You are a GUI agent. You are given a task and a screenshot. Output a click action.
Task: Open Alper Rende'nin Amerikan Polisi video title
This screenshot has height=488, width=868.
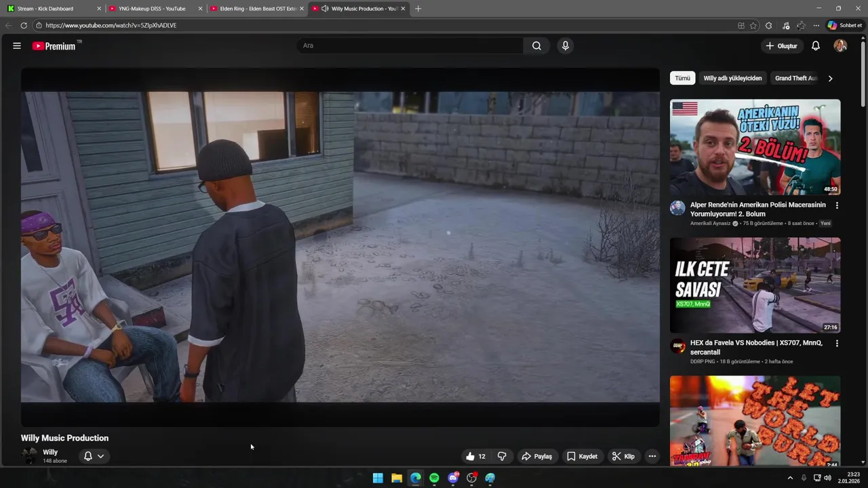tap(758, 209)
